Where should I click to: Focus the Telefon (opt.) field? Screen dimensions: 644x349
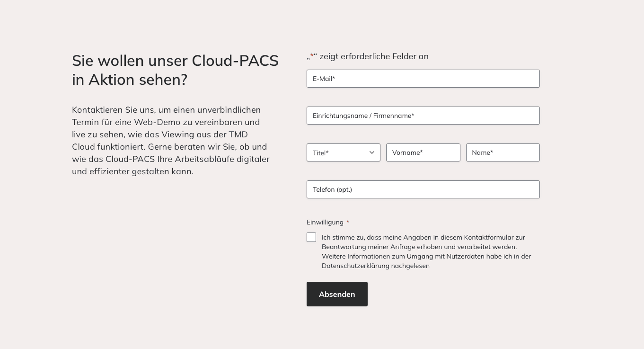click(x=423, y=189)
